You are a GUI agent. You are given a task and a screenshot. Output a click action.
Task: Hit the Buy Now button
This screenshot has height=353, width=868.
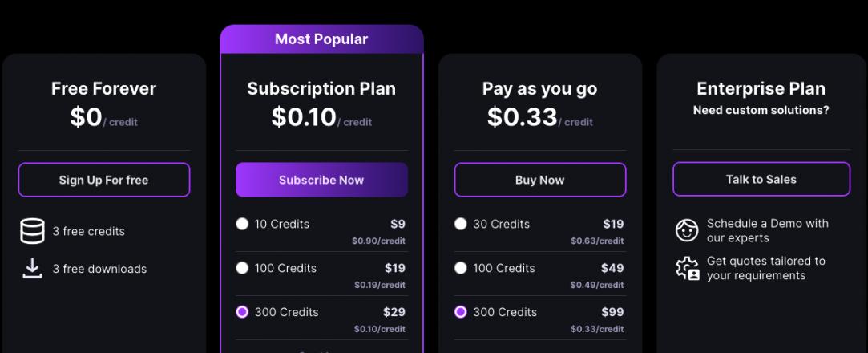539,180
